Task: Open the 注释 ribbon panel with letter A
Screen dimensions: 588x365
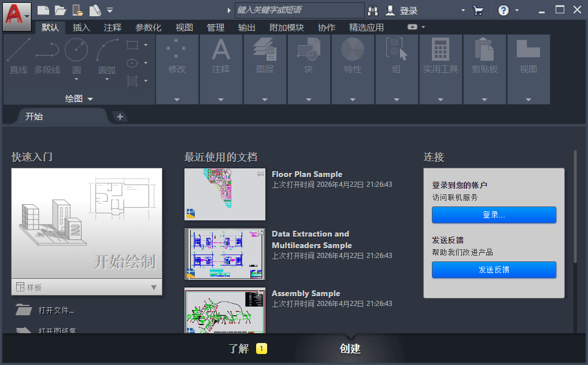Action: (221, 69)
